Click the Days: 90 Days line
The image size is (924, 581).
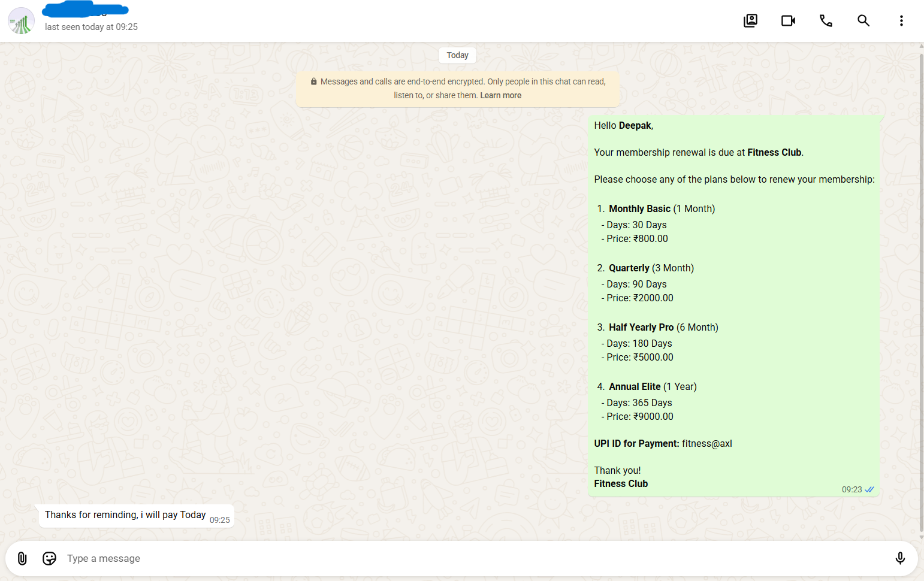point(634,284)
